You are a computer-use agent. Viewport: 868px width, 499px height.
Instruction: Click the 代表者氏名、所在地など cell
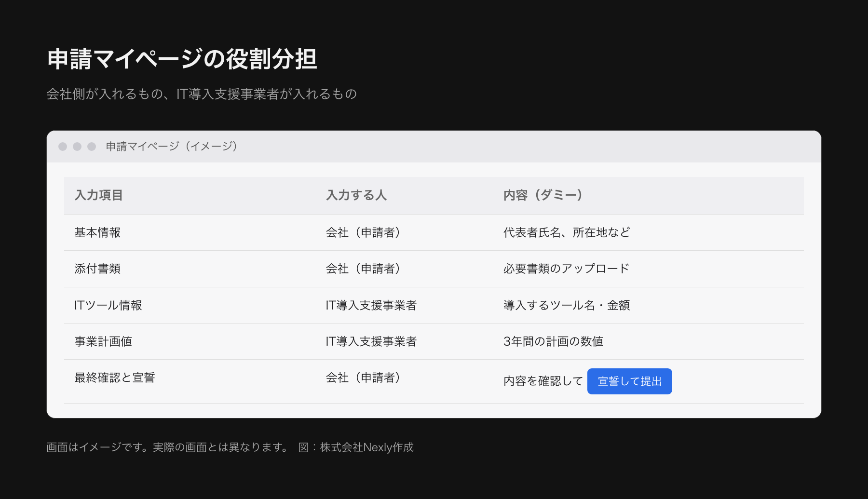[x=567, y=233]
